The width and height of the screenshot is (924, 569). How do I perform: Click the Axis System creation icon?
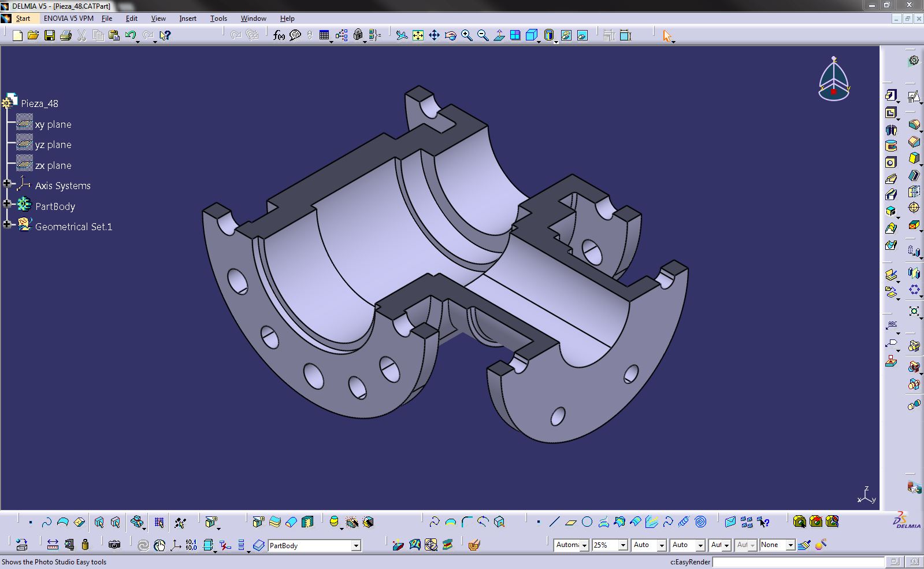[175, 545]
